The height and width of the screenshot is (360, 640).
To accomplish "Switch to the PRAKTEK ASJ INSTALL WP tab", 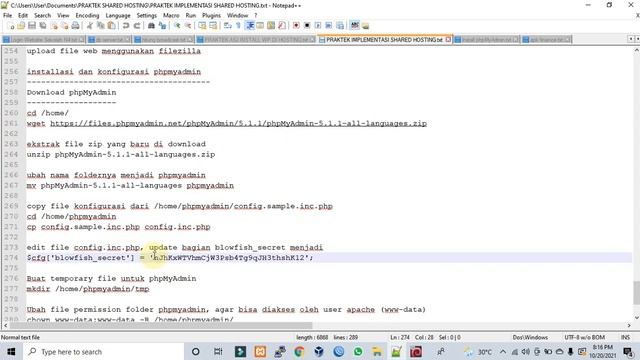I will pos(256,40).
